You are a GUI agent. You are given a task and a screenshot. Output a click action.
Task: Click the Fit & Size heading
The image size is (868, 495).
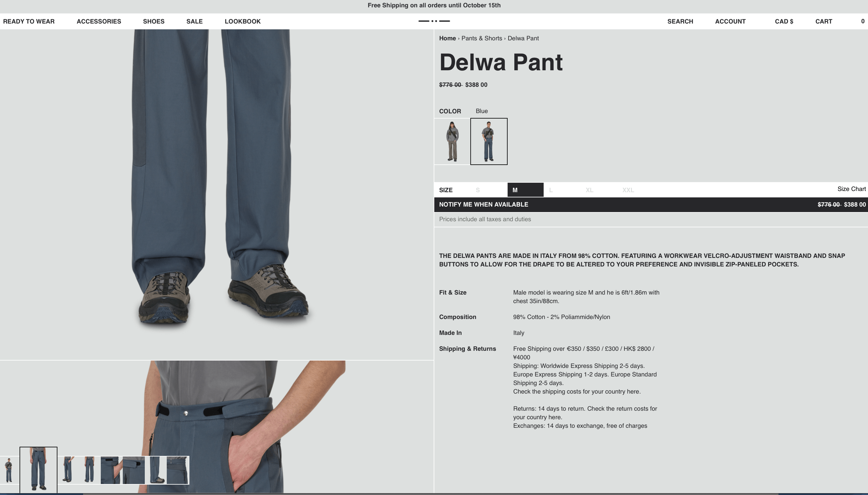coord(453,292)
